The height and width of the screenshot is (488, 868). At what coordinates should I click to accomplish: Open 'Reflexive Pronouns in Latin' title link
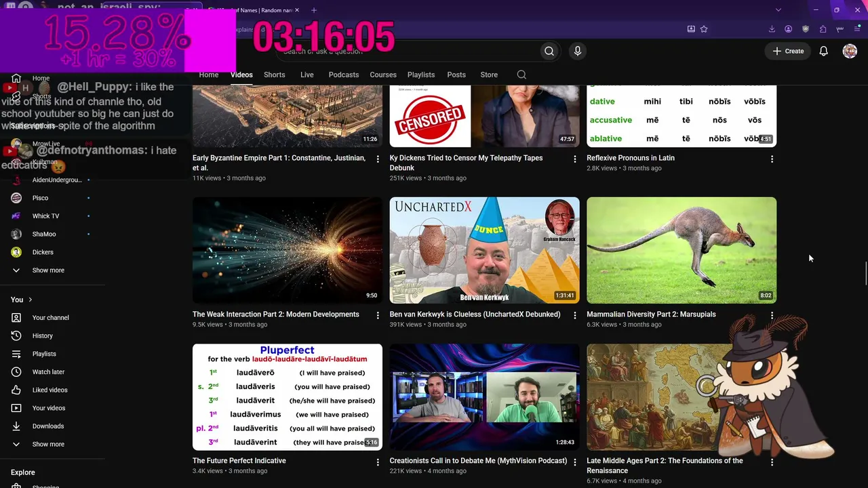tap(631, 158)
